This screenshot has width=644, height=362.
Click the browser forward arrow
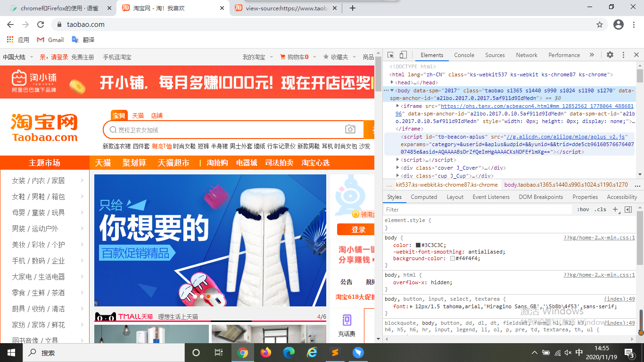[x=25, y=25]
